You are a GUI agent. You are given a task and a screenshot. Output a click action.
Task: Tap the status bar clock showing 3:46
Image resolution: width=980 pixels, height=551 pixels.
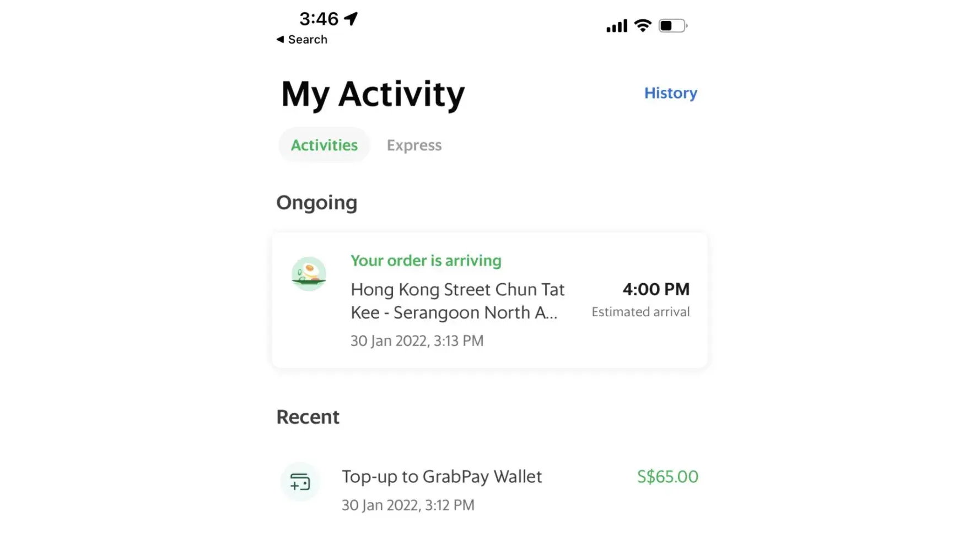[319, 19]
